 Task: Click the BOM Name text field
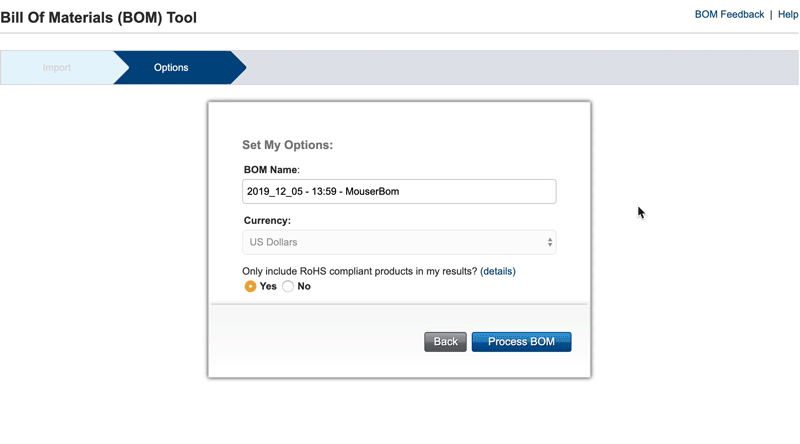click(x=399, y=192)
